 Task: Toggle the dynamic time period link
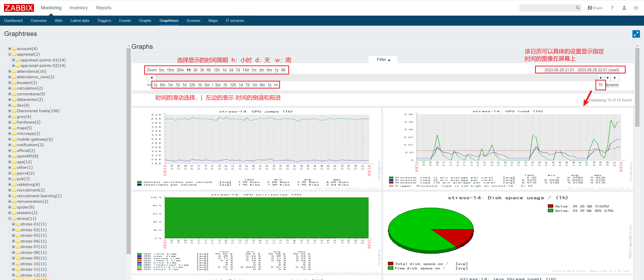tap(612, 85)
